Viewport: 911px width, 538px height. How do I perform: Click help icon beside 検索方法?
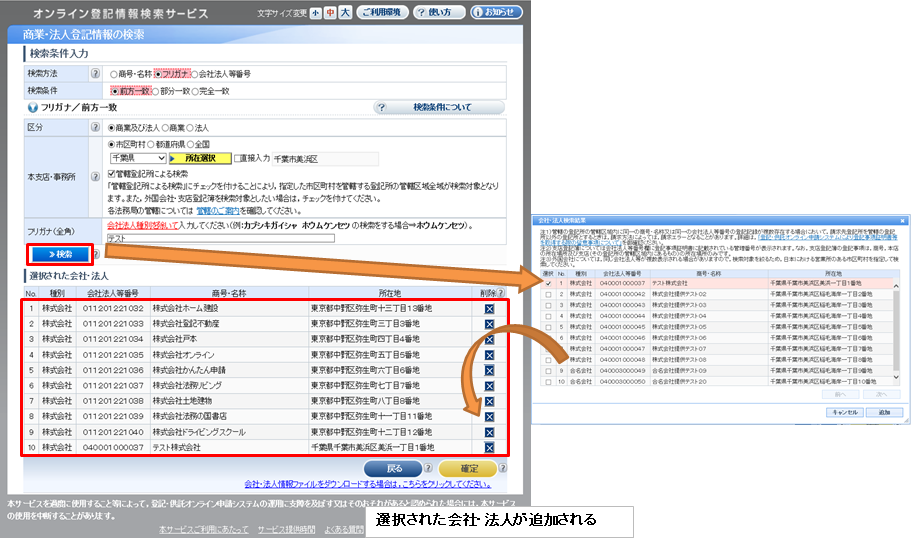[95, 73]
